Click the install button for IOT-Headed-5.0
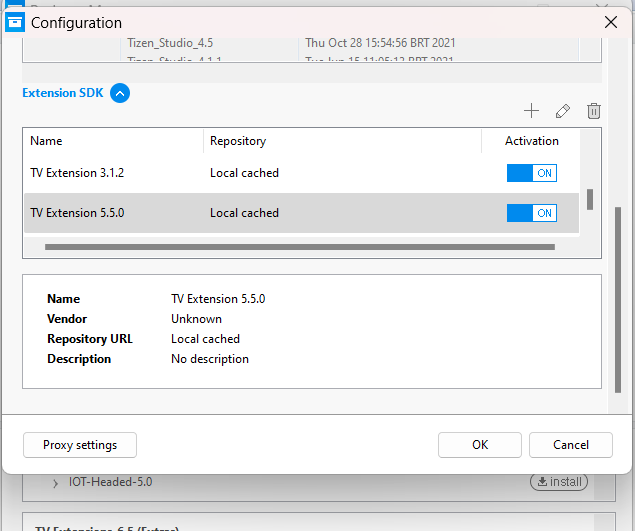 coord(558,482)
